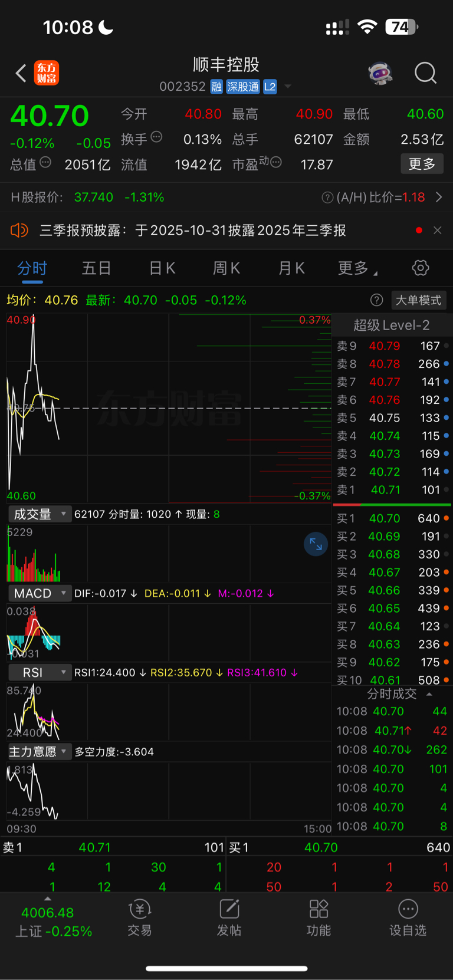
Task: Tap the back arrow icon
Action: click(21, 73)
